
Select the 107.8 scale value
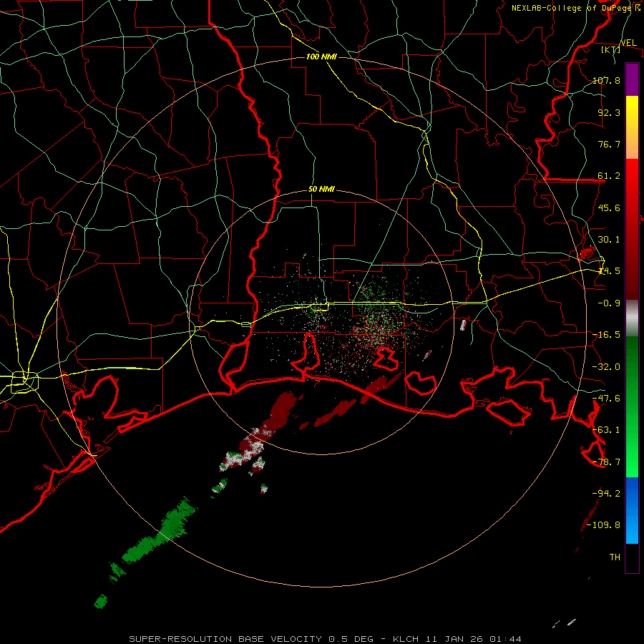click(606, 80)
